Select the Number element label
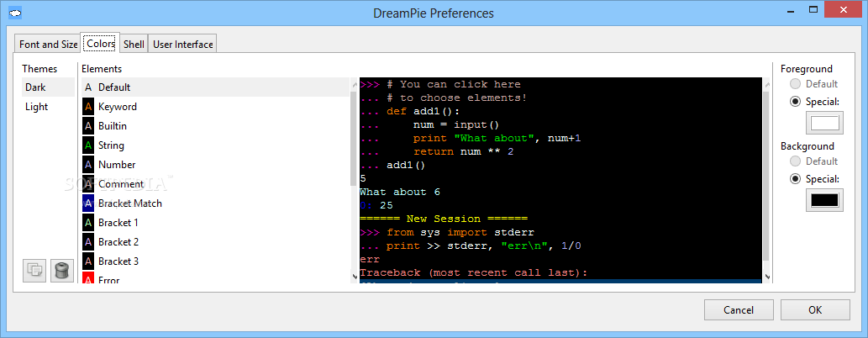The width and height of the screenshot is (868, 338). tap(117, 165)
